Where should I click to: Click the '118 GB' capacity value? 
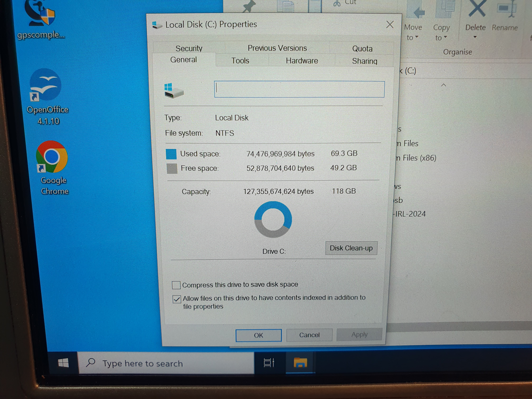pos(344,191)
